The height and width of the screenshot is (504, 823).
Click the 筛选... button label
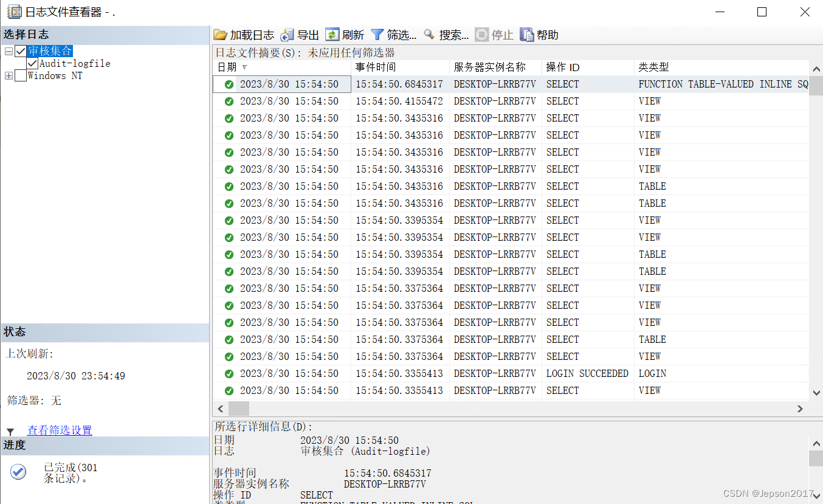tap(402, 35)
